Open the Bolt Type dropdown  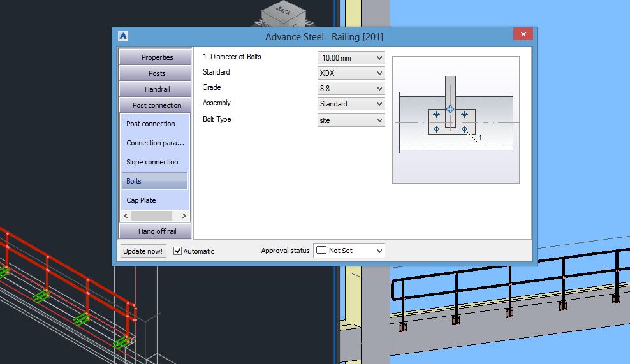tap(351, 120)
